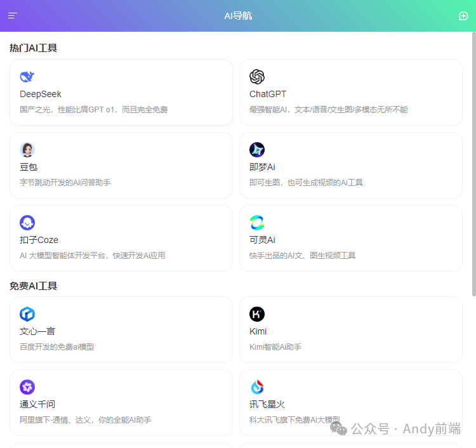The width and height of the screenshot is (476, 448).
Task: Click description '国产之光，性能比肩GPT o1，而且完全免费'
Action: pos(93,110)
